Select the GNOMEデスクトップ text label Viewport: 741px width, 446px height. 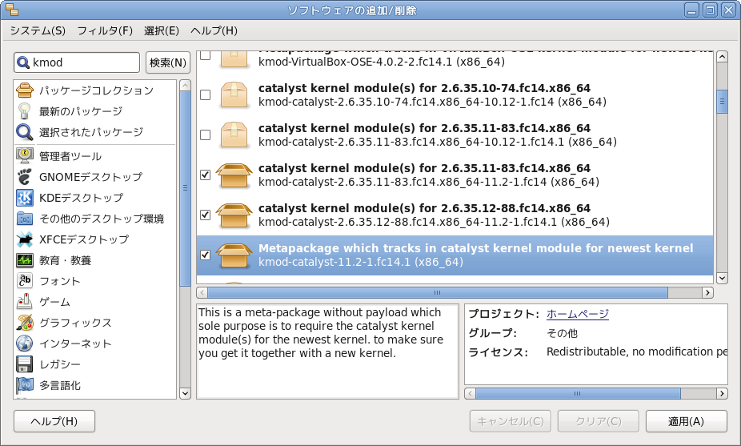coord(91,177)
